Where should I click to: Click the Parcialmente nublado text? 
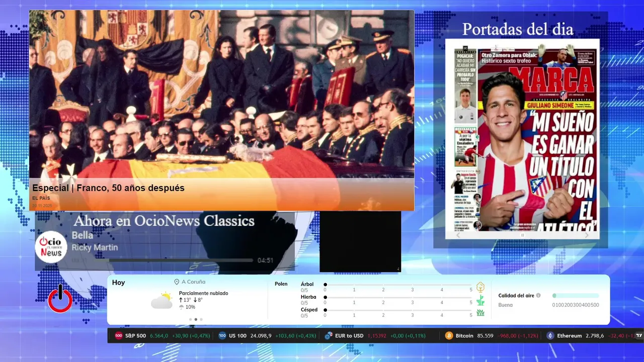click(x=203, y=293)
